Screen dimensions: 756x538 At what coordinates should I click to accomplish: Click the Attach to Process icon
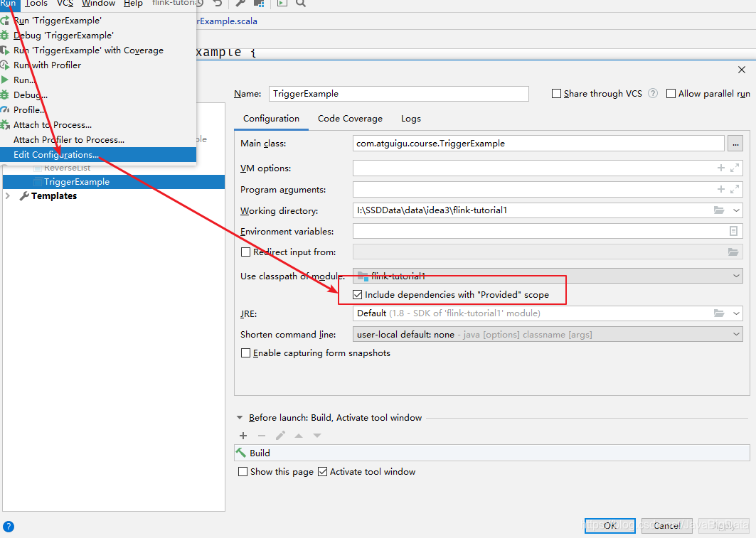[x=5, y=125]
